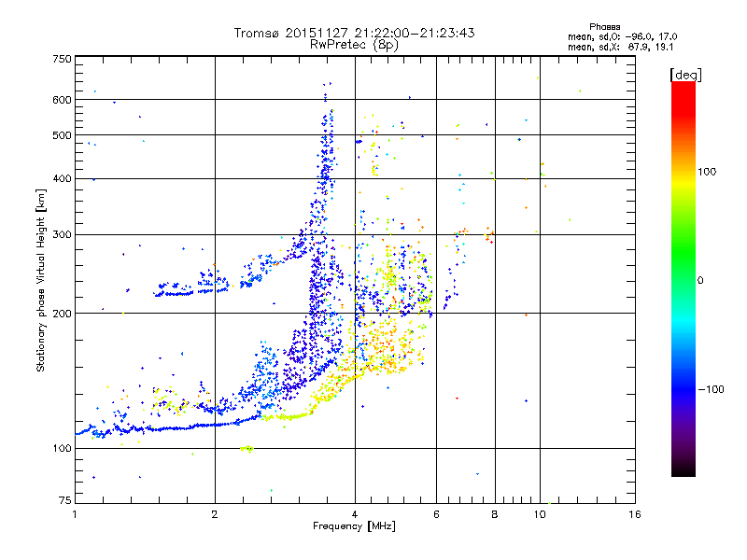Click the y-axis tick label '400'
This screenshot has height=560, width=747.
pyautogui.click(x=63, y=179)
